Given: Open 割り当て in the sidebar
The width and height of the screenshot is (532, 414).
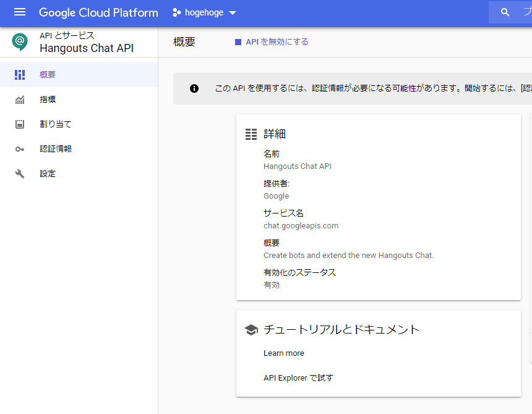Looking at the screenshot, I should (x=79, y=124).
